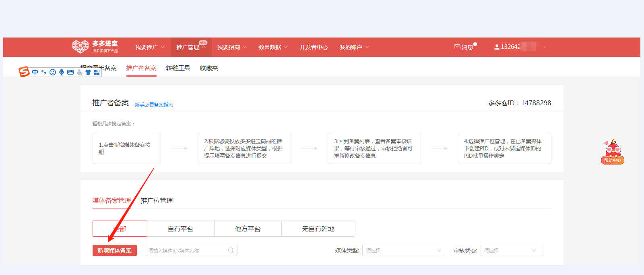The width and height of the screenshot is (644, 275).
Task: Switch to the 推广位管理 tab
Action: pos(157,200)
